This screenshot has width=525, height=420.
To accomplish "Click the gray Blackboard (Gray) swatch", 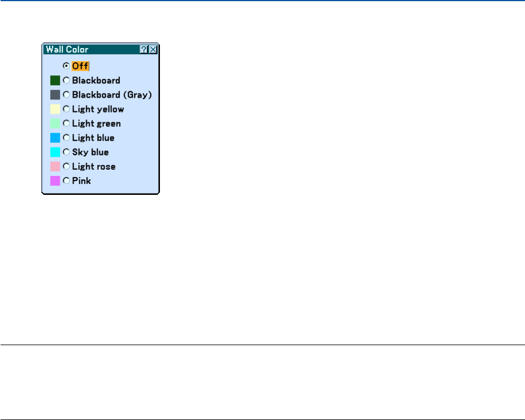I will pos(55,95).
